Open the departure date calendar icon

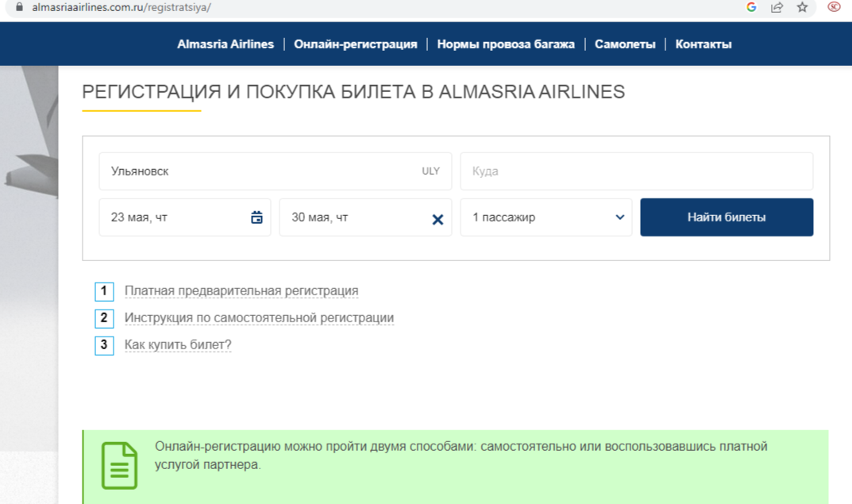(x=256, y=217)
